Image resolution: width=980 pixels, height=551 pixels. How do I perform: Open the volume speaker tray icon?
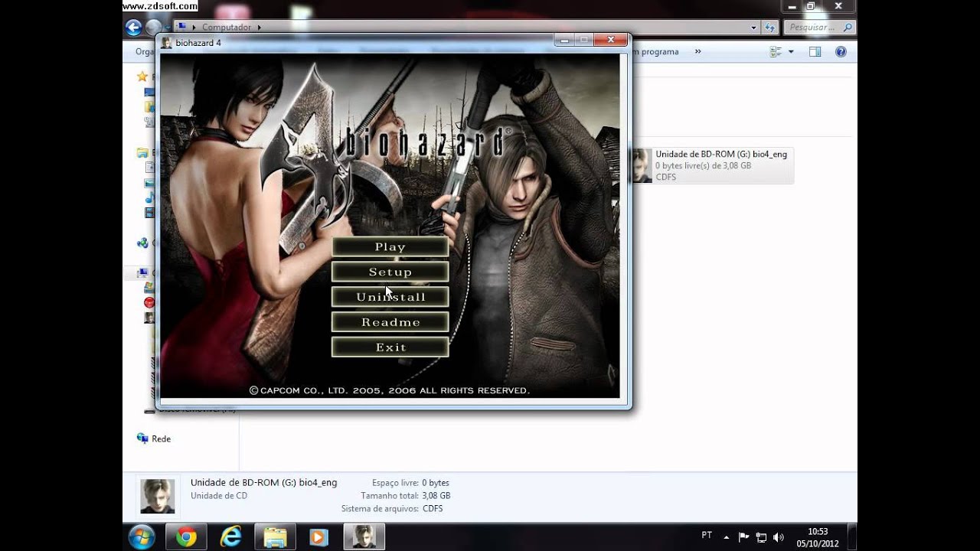click(779, 537)
